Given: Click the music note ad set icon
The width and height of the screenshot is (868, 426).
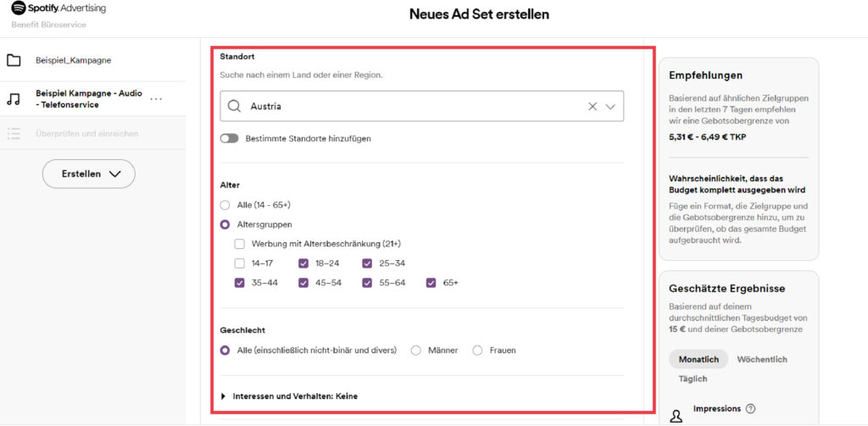Looking at the screenshot, I should tap(14, 98).
